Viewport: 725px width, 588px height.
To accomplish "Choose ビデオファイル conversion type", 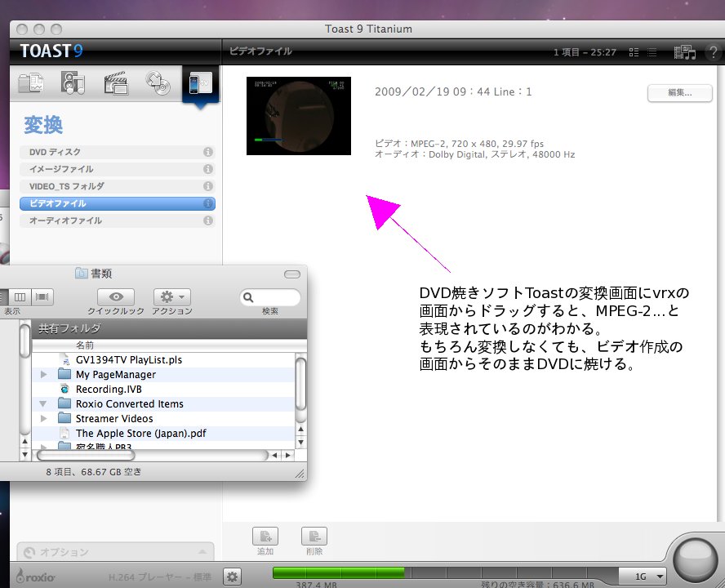I will (117, 203).
